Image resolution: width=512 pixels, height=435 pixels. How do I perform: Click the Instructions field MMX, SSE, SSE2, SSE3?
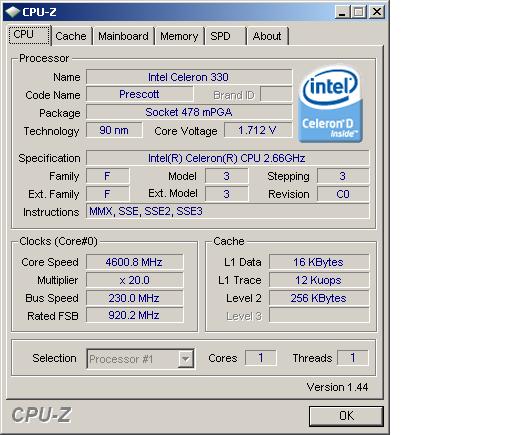pos(227,211)
